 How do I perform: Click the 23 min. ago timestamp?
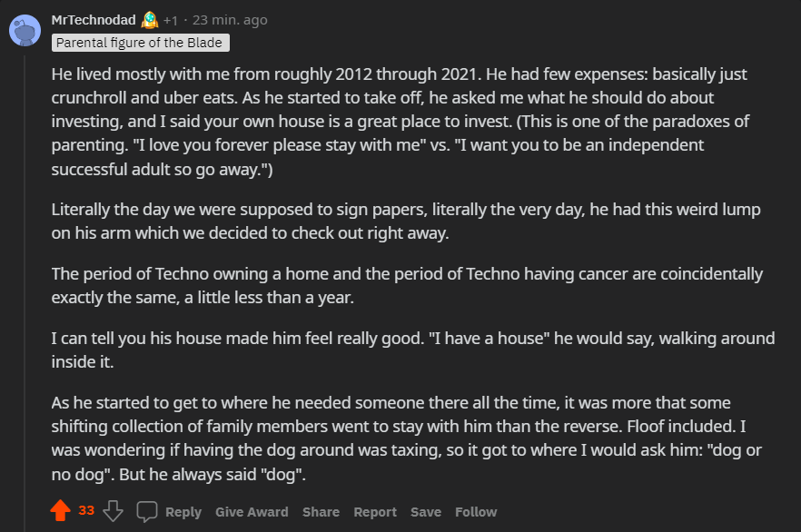[x=230, y=20]
